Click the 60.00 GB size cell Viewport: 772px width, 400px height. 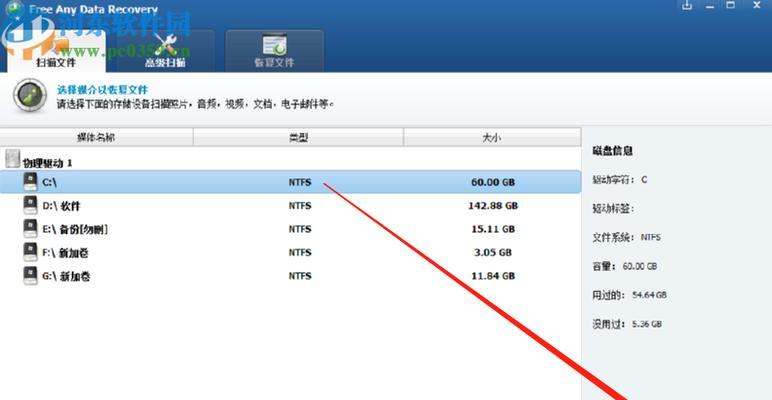tap(493, 182)
